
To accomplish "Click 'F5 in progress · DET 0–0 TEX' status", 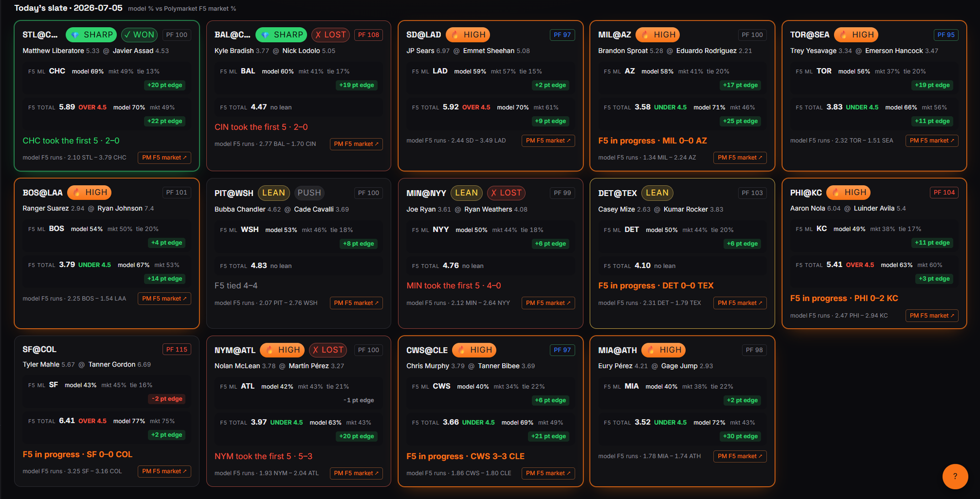I will click(656, 286).
